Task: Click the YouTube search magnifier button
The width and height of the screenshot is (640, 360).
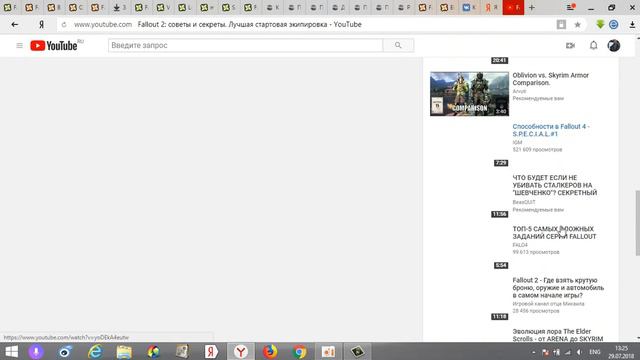Action: pos(398,45)
